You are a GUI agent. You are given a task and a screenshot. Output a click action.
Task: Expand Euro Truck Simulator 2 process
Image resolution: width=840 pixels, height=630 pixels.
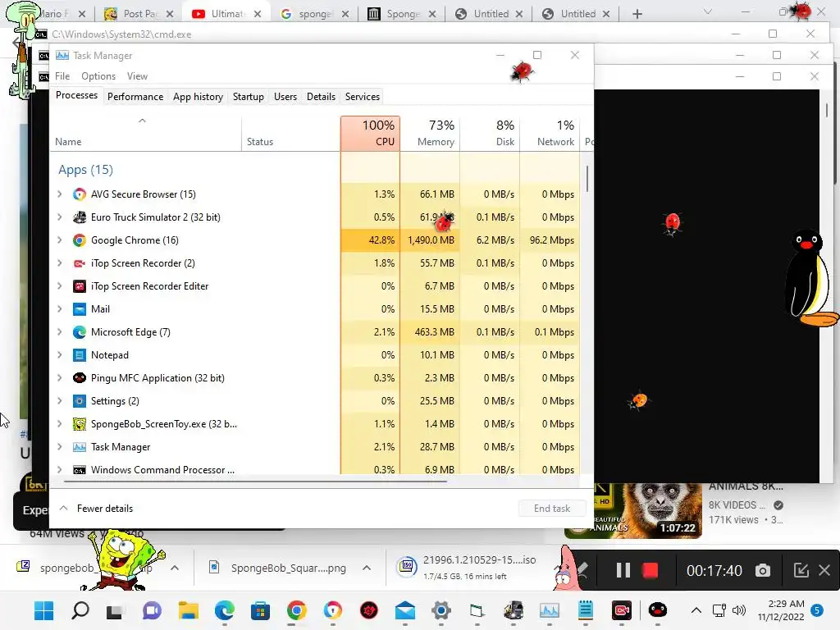59,217
